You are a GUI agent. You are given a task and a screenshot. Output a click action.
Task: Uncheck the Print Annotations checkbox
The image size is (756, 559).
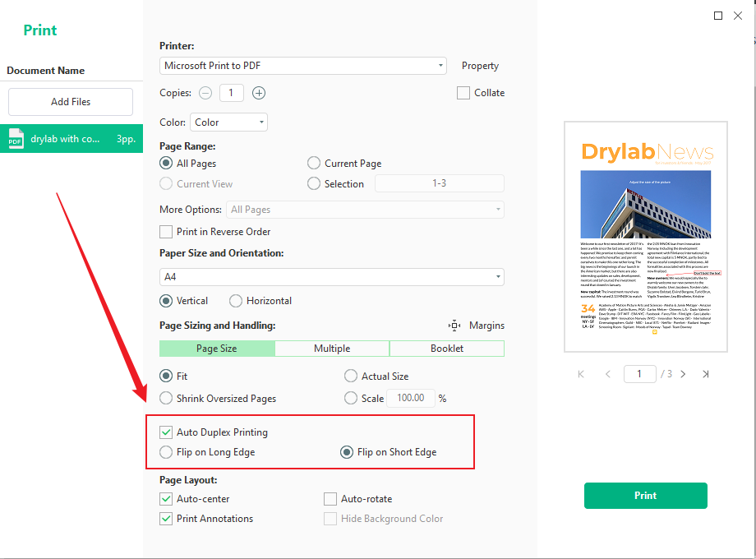pos(166,519)
